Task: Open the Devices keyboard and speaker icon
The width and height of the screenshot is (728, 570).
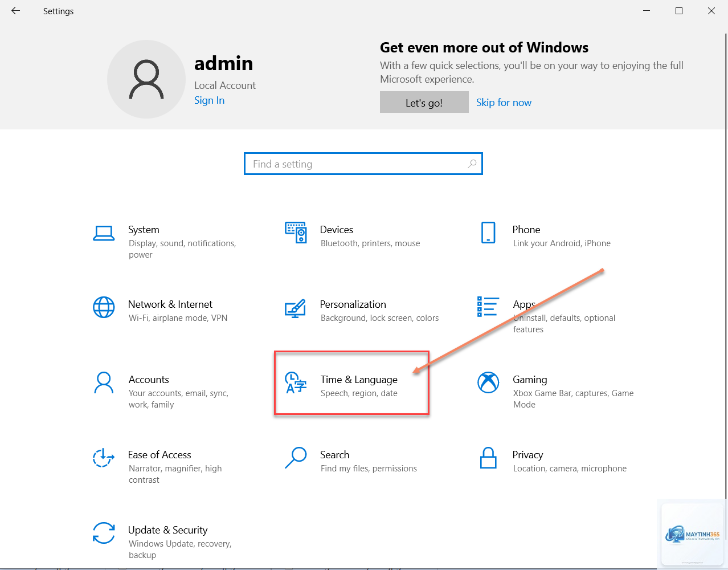Action: click(296, 233)
